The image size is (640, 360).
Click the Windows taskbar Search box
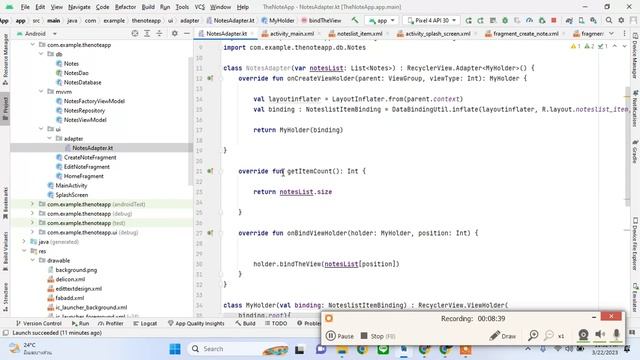[x=238, y=349]
